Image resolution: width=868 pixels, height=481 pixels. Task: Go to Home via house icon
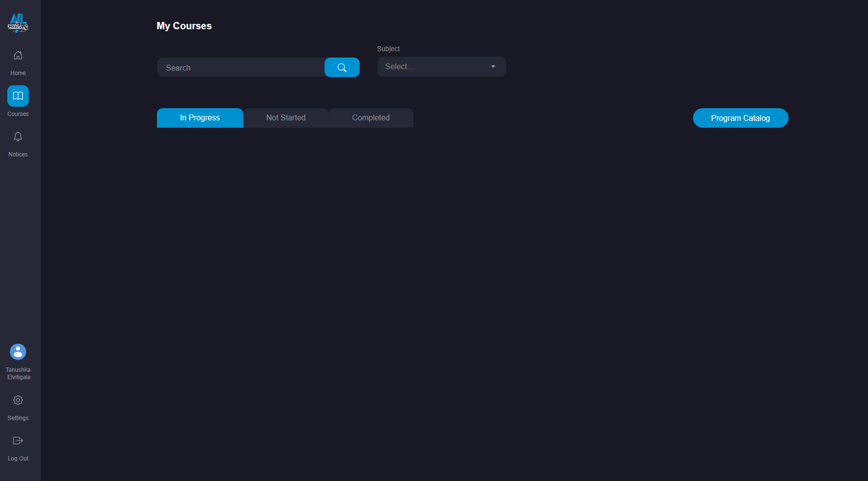click(18, 56)
